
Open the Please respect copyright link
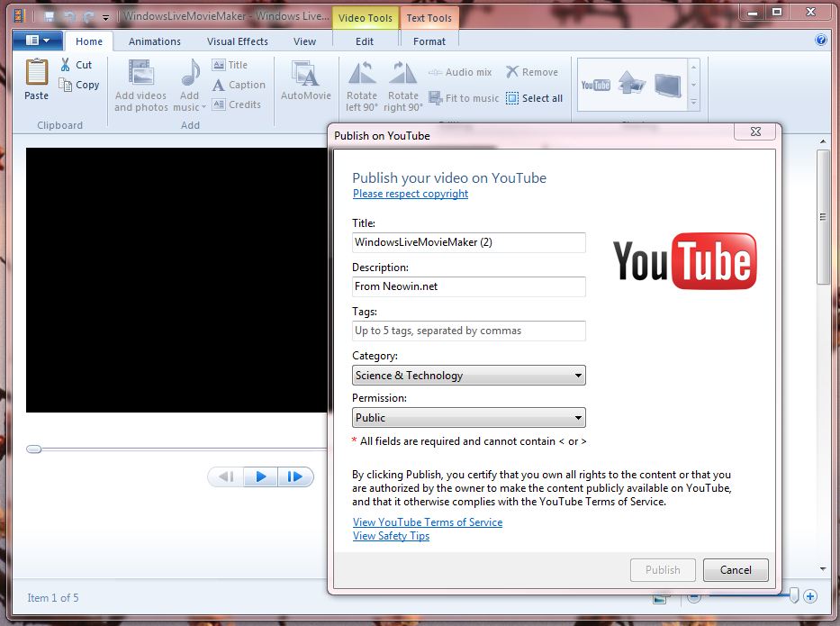411,194
